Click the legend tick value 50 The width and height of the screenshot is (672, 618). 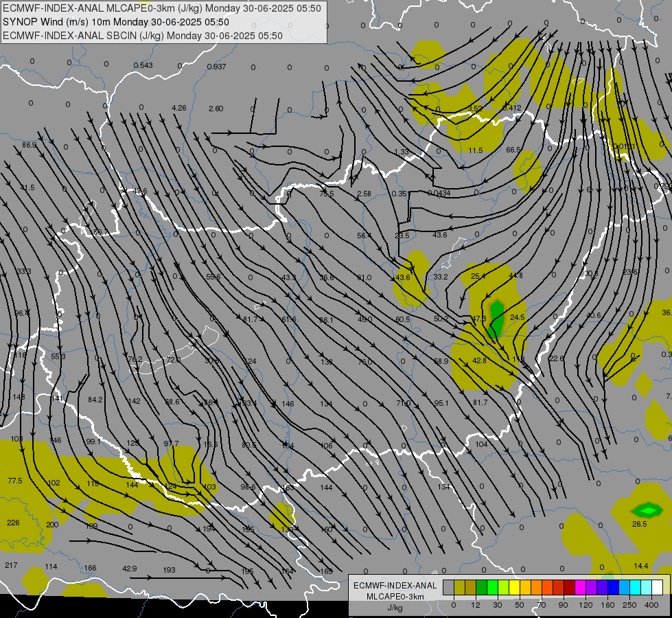(520, 605)
